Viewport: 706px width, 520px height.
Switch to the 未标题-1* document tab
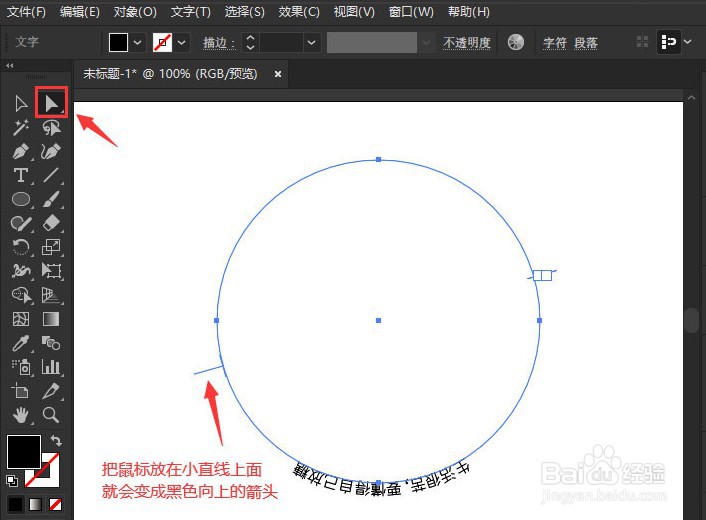click(170, 74)
